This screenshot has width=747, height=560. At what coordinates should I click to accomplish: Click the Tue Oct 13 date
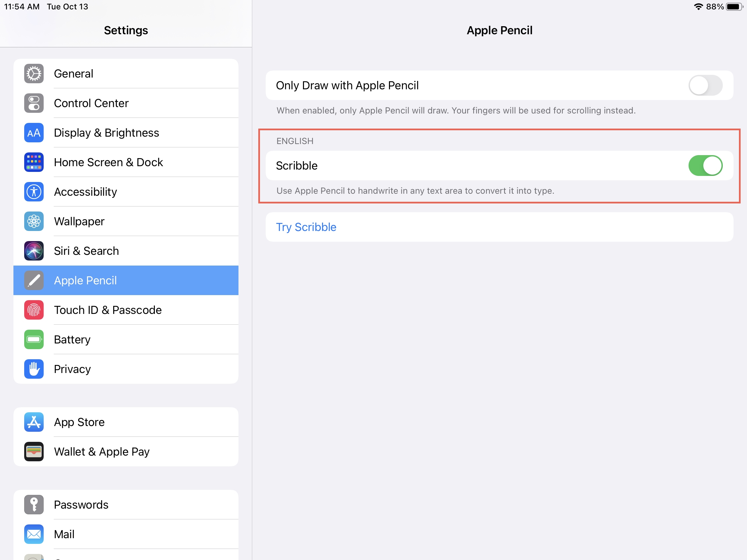point(68,7)
